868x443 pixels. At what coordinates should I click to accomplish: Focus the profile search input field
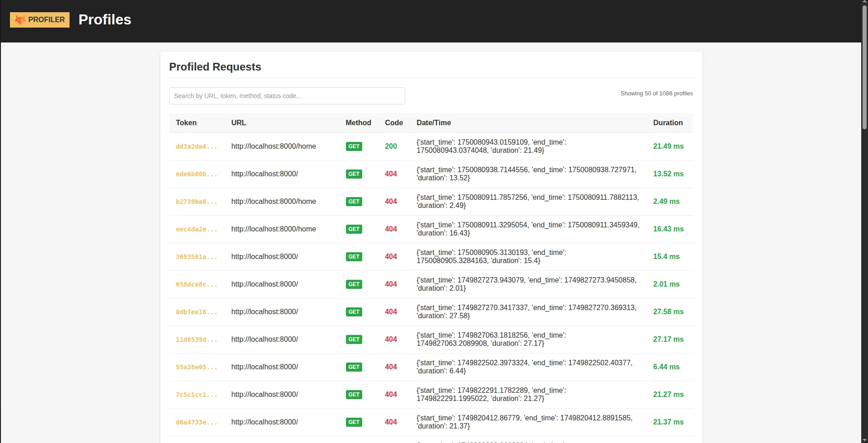(287, 96)
